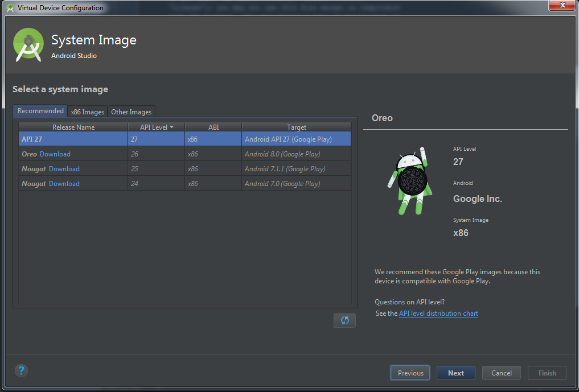
Task: Select the API 27 system image row
Action: coord(184,139)
